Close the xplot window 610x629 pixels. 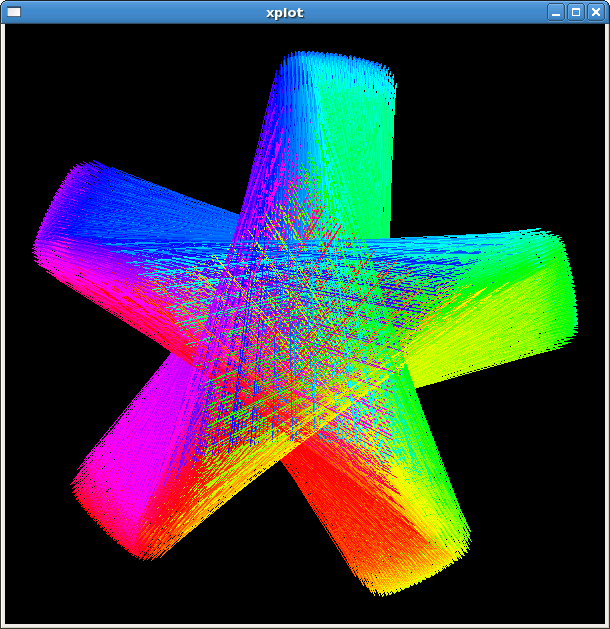pos(596,12)
